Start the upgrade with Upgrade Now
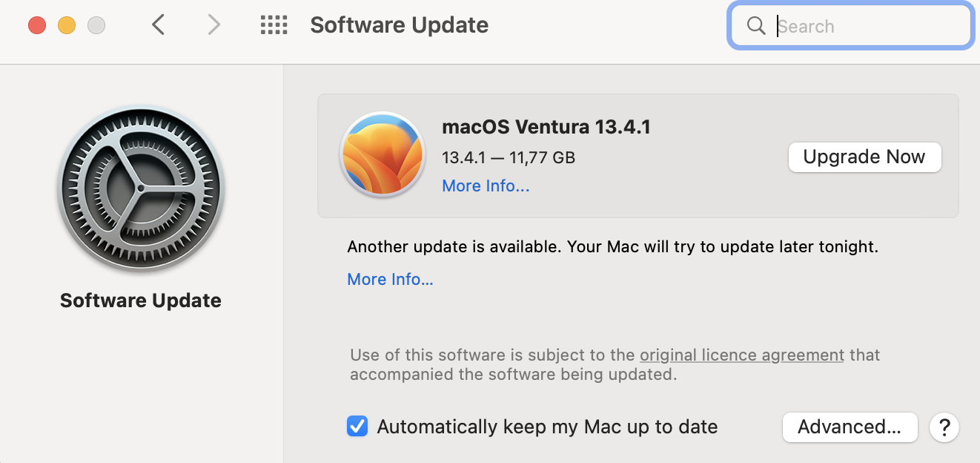This screenshot has height=463, width=980. [x=864, y=157]
